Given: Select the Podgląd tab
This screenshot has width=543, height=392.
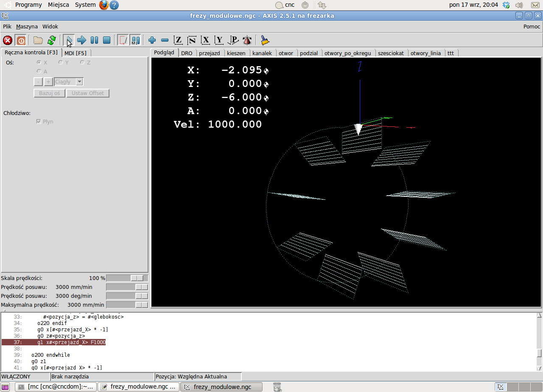Looking at the screenshot, I should click(164, 53).
